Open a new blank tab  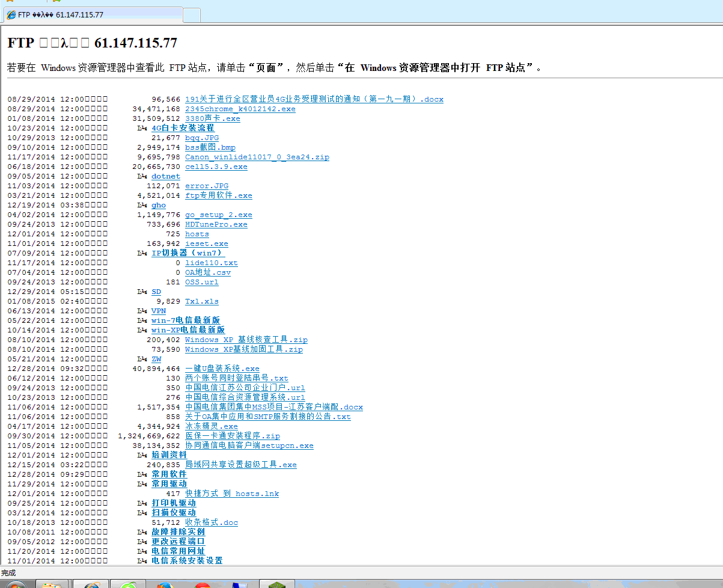192,15
